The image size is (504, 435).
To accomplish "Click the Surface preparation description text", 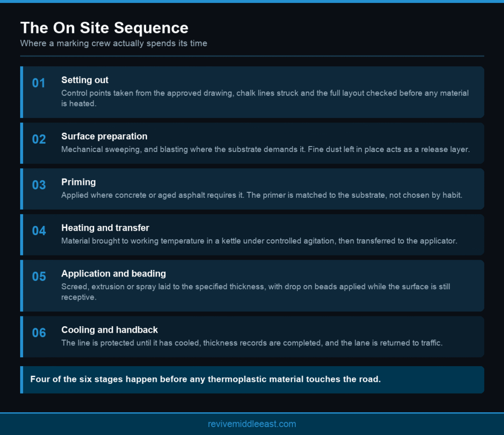I will pos(265,150).
